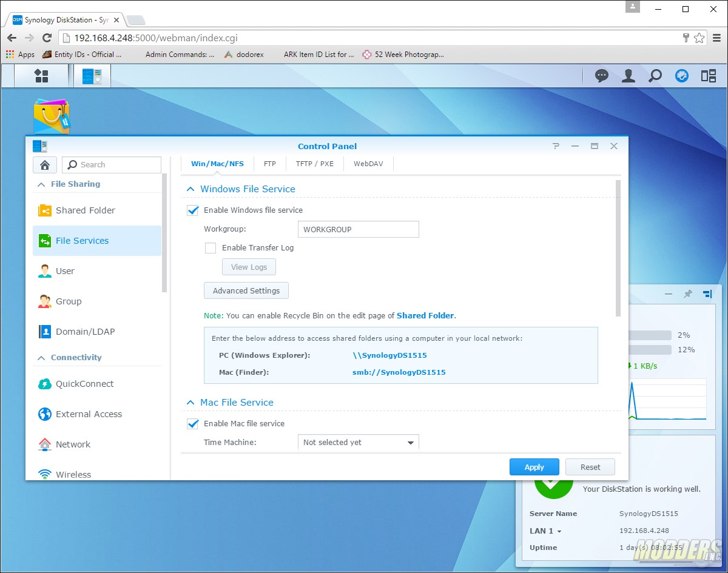Image resolution: width=728 pixels, height=573 pixels.
Task: Switch to the FTP tab
Action: click(270, 164)
